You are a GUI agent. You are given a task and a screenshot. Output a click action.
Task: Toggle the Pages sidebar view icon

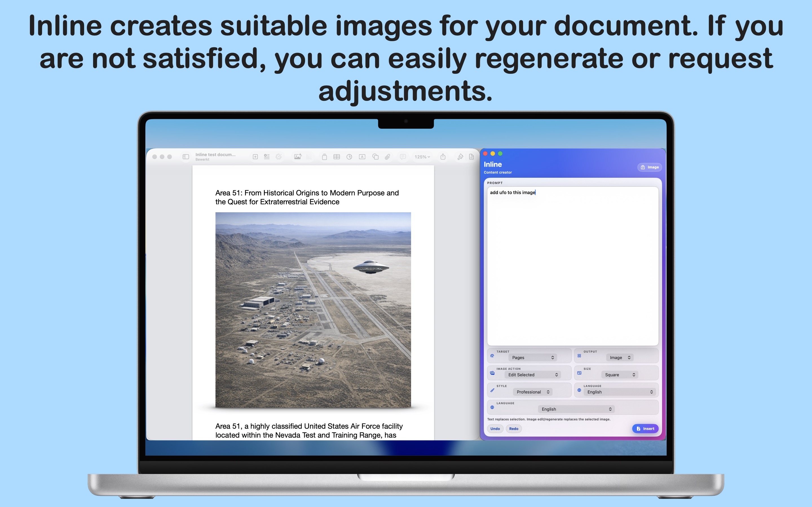tap(186, 157)
